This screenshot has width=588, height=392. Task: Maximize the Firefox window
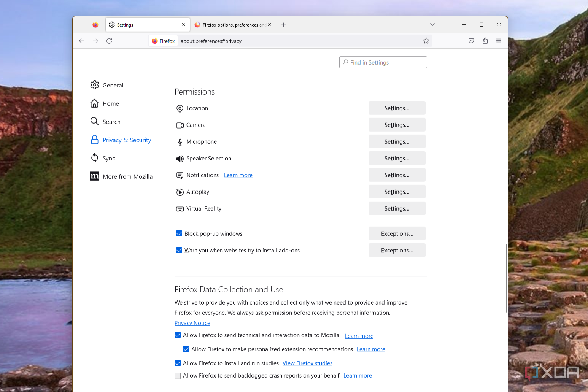pos(482,25)
